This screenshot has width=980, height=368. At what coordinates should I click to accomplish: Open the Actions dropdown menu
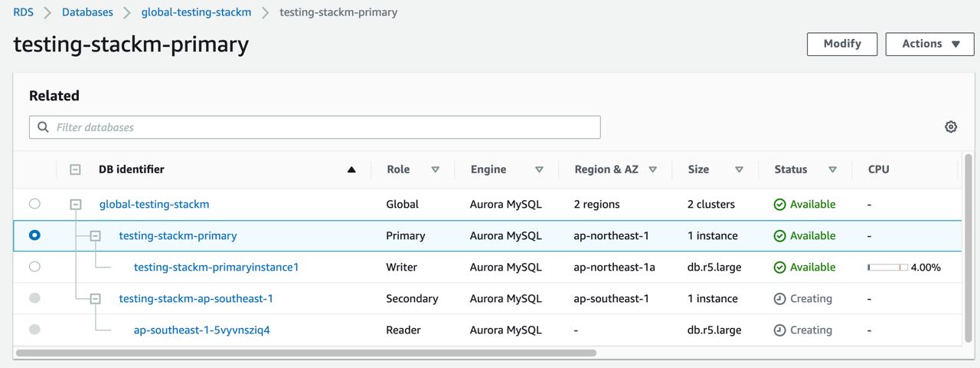point(929,44)
